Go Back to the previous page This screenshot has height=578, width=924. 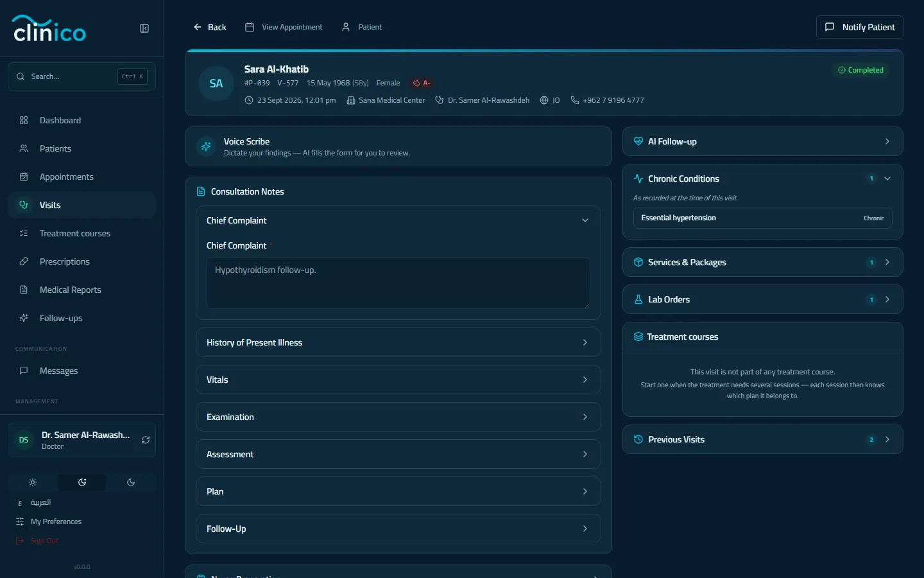[210, 27]
